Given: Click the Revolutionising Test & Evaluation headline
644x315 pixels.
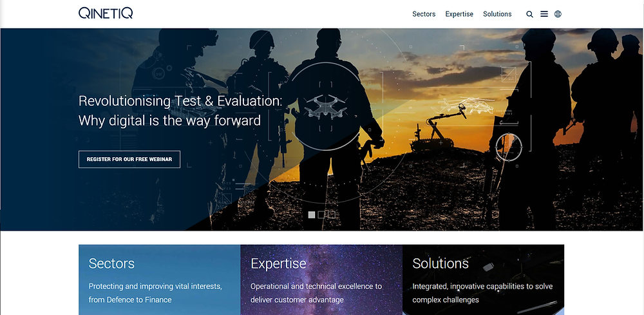Looking at the screenshot, I should (181, 111).
